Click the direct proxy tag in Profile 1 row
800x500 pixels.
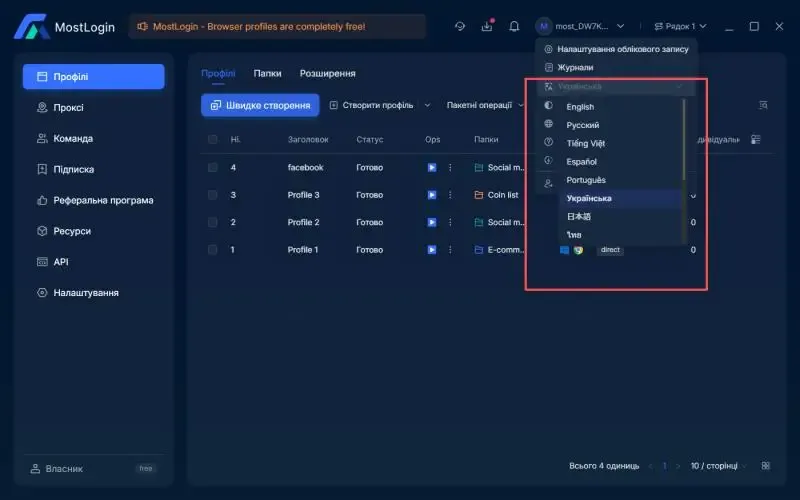tap(610, 250)
